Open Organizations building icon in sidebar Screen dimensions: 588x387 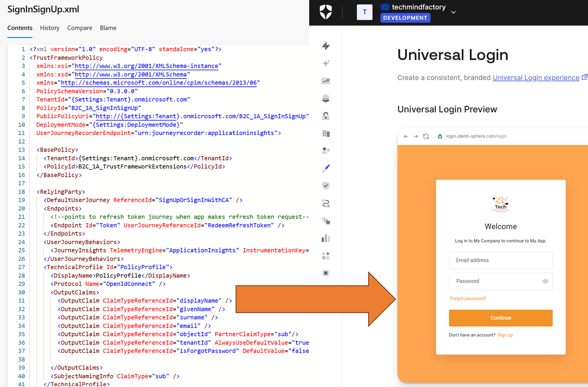(x=326, y=134)
